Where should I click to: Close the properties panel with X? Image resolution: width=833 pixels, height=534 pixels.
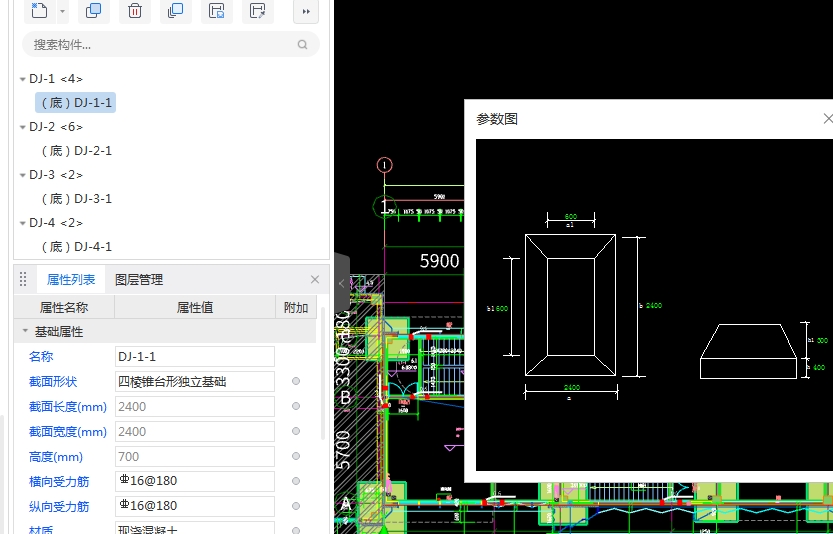(x=314, y=279)
